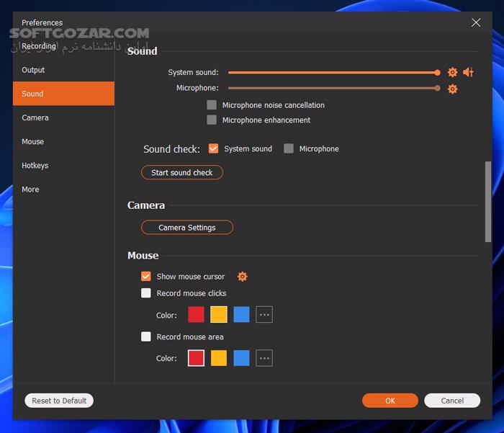The width and height of the screenshot is (504, 433).
Task: Open the Hotkeys section
Action: (35, 166)
